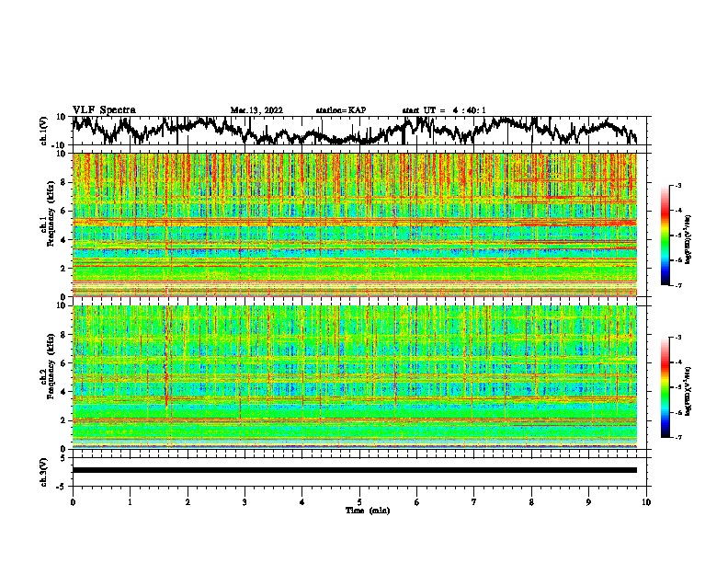The width and height of the screenshot is (728, 563).
Task: Click the "8" kHz tick on ch.1 spectrogram
Action: (x=63, y=182)
